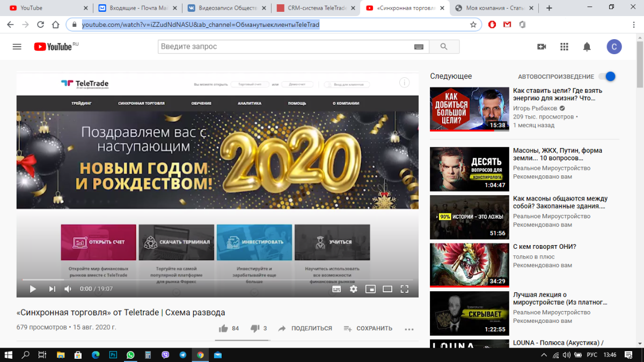644x362 pixels.
Task: Click the magnifier search button
Action: 444,47
